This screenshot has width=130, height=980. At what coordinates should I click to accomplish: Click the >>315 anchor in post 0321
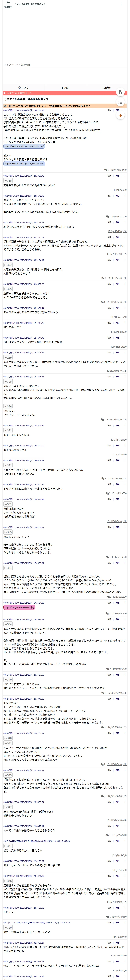coord(8,181)
